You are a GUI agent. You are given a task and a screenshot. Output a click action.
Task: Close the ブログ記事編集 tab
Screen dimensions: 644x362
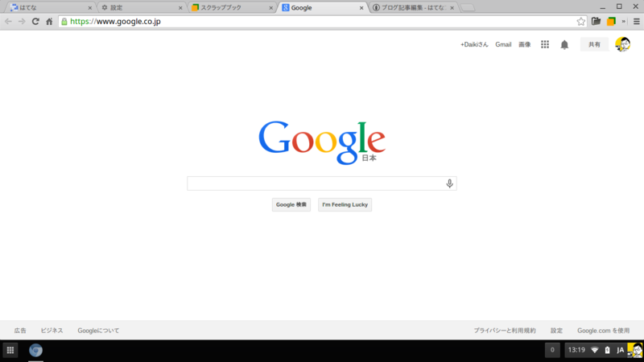[452, 8]
